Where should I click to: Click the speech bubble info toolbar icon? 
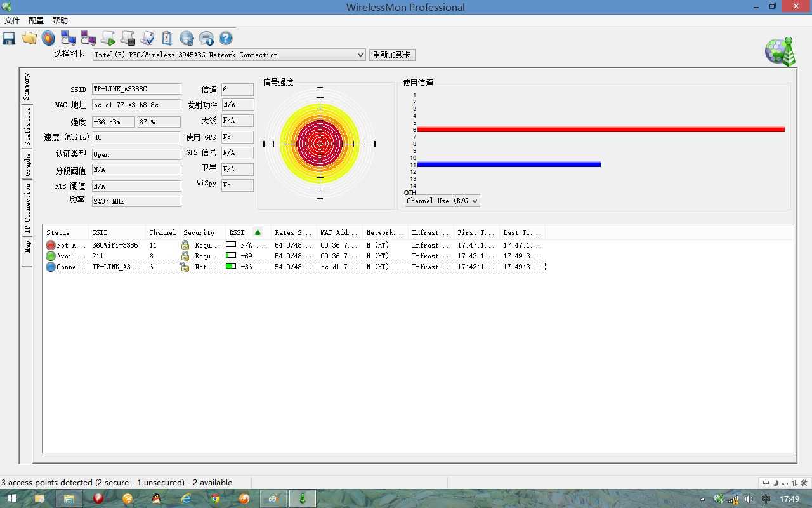(x=206, y=39)
